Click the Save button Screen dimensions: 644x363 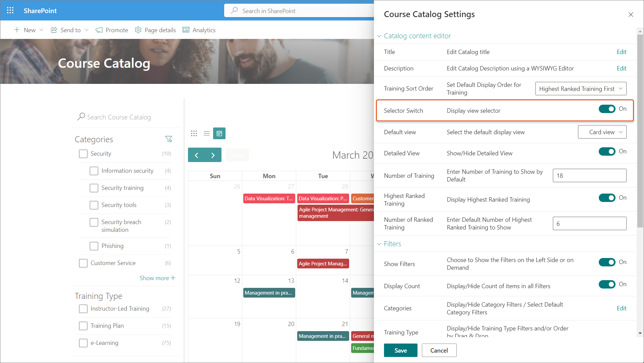point(400,350)
